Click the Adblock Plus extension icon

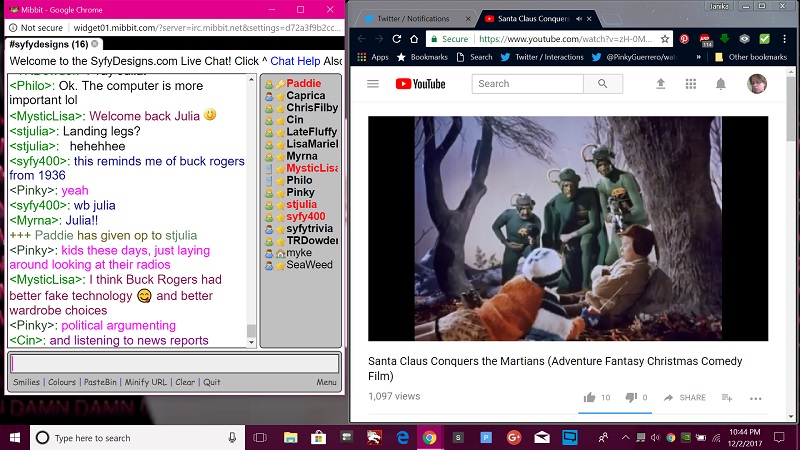pyautogui.click(x=706, y=40)
